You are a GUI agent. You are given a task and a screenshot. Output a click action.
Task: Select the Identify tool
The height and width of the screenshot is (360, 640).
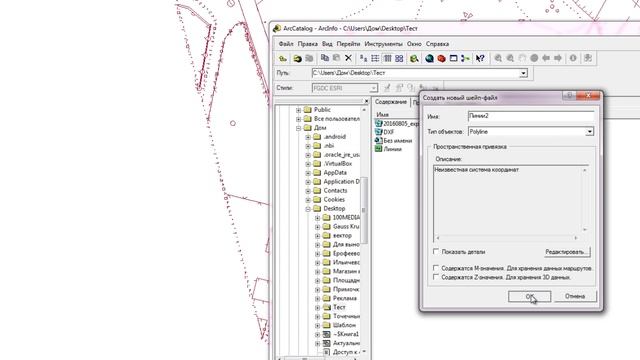573,58
